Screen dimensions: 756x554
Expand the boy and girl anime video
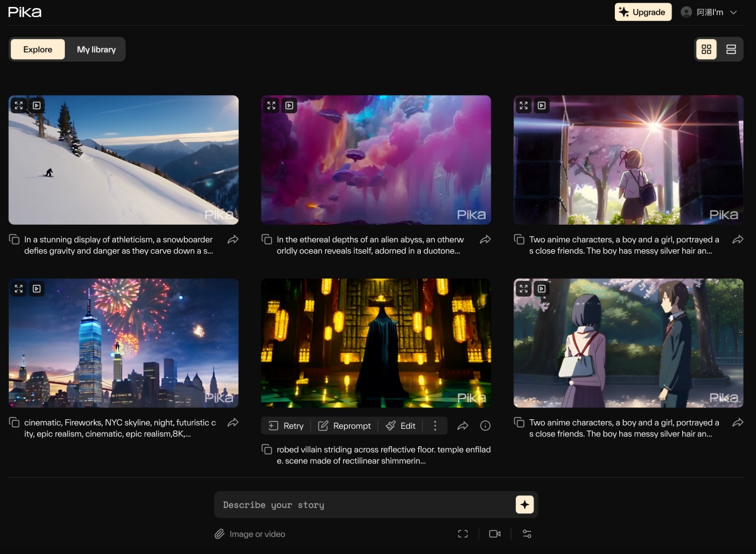[x=524, y=289]
